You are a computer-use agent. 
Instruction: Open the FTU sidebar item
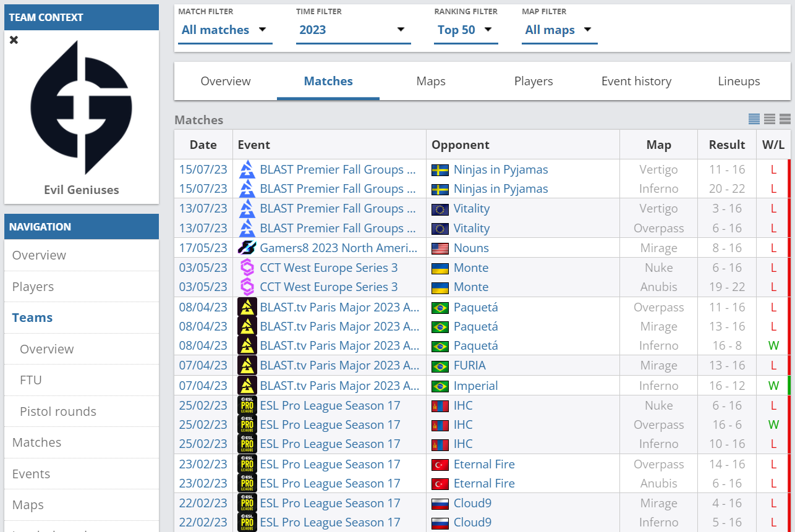(x=82, y=380)
